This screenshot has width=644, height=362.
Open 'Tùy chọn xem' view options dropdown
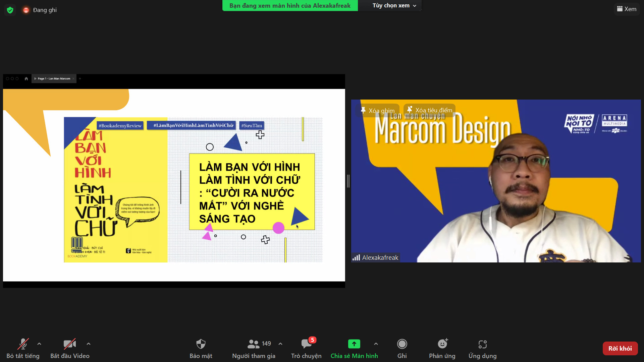(x=394, y=5)
